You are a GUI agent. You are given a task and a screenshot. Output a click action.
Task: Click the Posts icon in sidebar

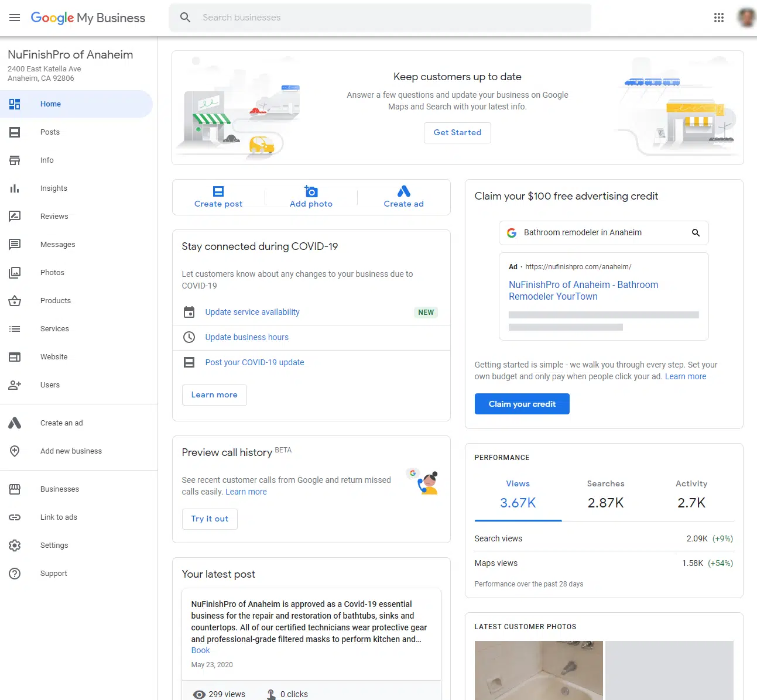click(15, 132)
